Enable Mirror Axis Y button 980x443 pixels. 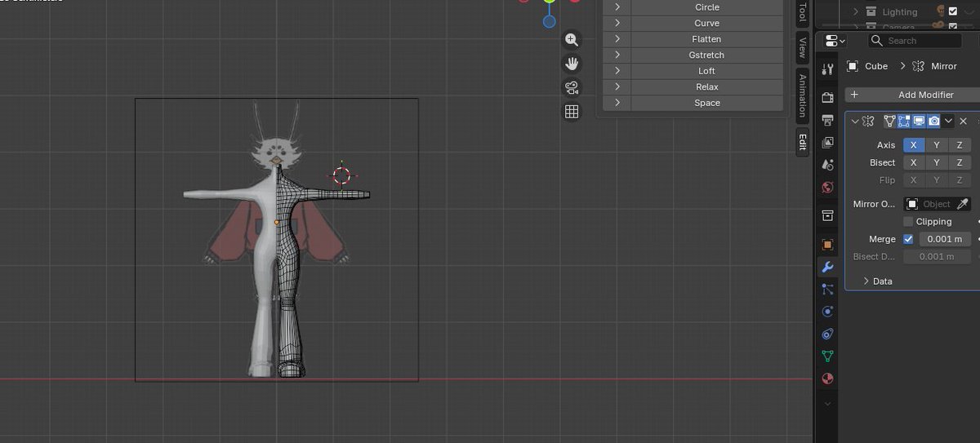(937, 145)
